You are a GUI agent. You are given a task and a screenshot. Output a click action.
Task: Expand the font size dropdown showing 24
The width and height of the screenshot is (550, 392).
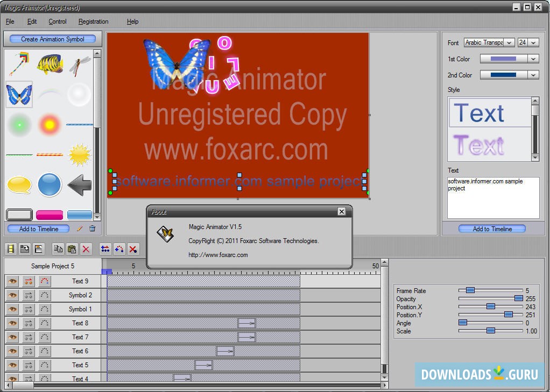pos(534,42)
